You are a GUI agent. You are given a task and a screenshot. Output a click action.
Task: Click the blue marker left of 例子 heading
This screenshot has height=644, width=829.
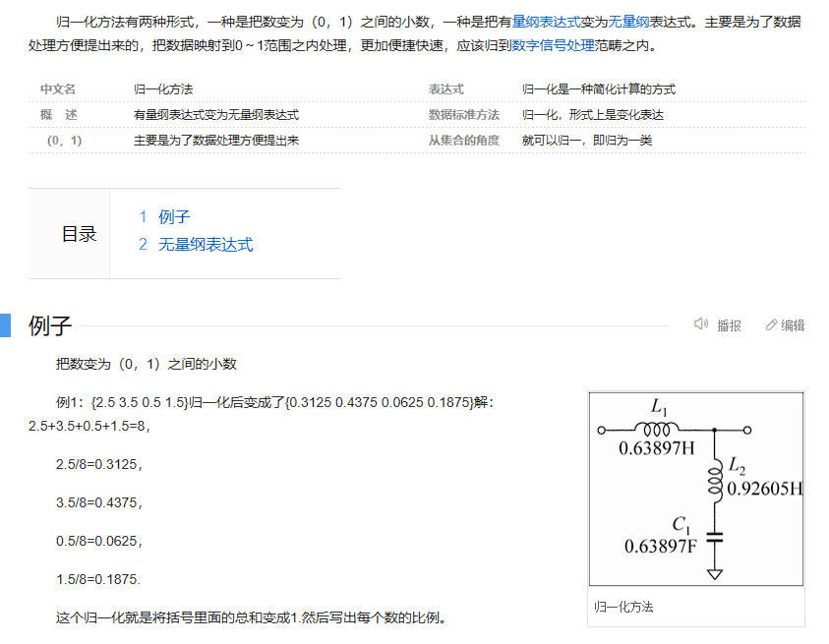coord(5,325)
